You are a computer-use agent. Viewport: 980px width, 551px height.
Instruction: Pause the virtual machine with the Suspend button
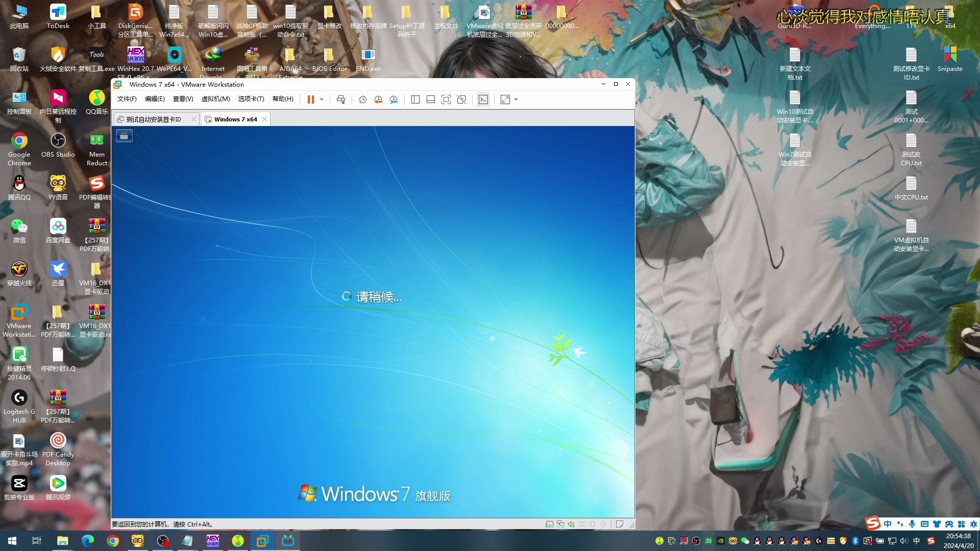310,99
